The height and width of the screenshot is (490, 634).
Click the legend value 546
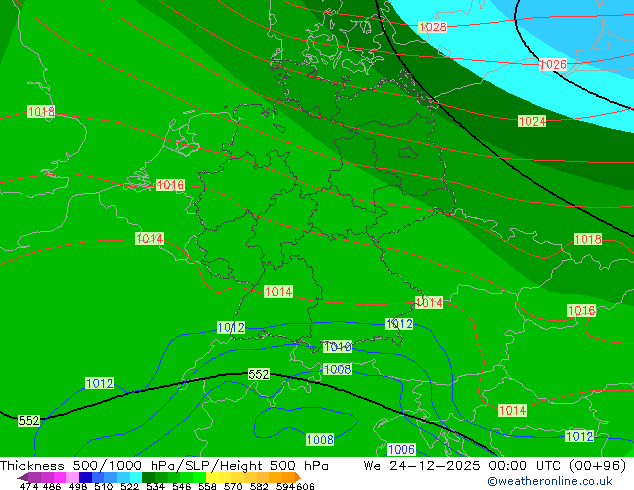coord(182,486)
